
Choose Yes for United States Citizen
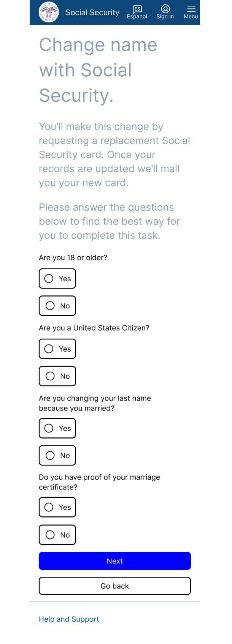[57, 349]
